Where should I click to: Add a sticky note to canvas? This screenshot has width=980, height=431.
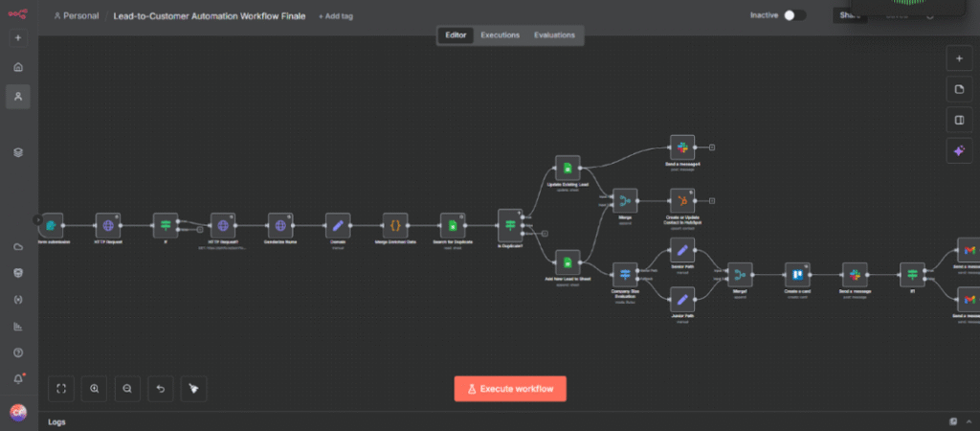point(959,89)
